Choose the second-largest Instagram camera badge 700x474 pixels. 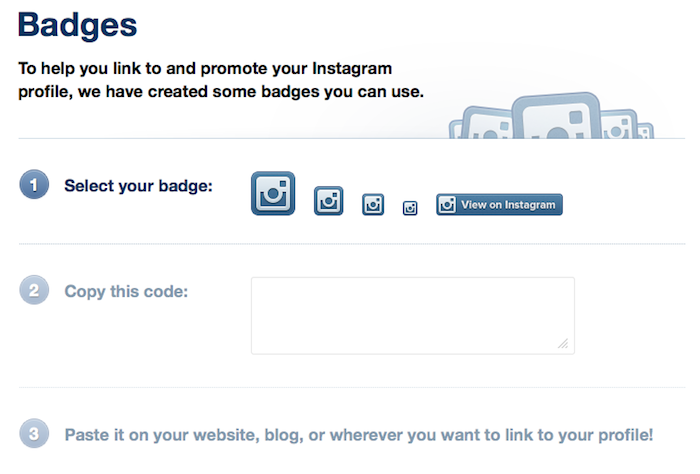coord(329,200)
